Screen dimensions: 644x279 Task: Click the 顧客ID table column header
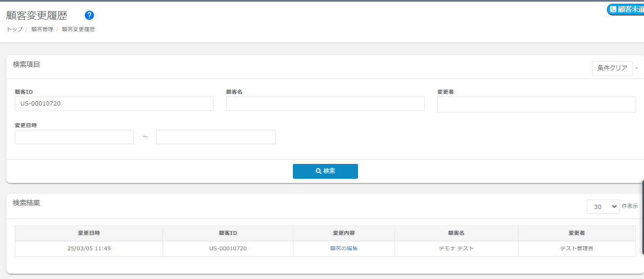pyautogui.click(x=228, y=233)
